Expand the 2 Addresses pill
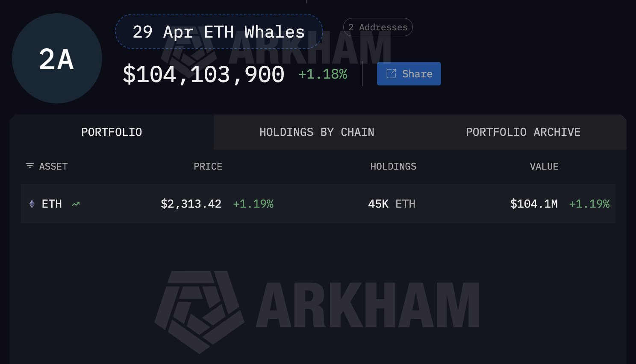Screen dimensions: 636x364 click(x=378, y=27)
